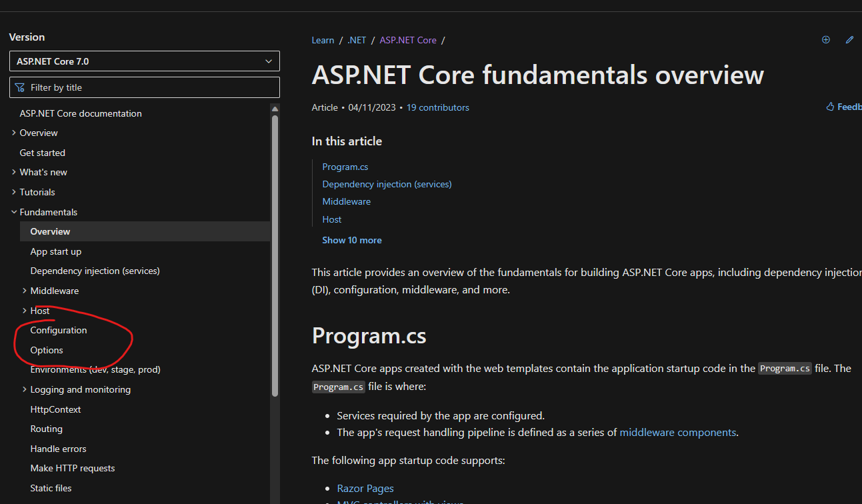
Task: Open the Handle errors sidebar item
Action: point(59,449)
